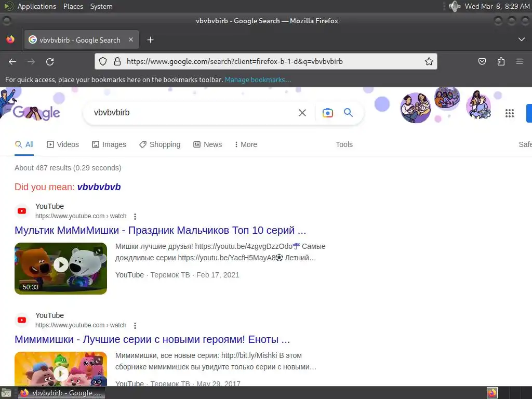Open the YouTube favicon of the first result
This screenshot has width=532, height=399.
point(22,211)
